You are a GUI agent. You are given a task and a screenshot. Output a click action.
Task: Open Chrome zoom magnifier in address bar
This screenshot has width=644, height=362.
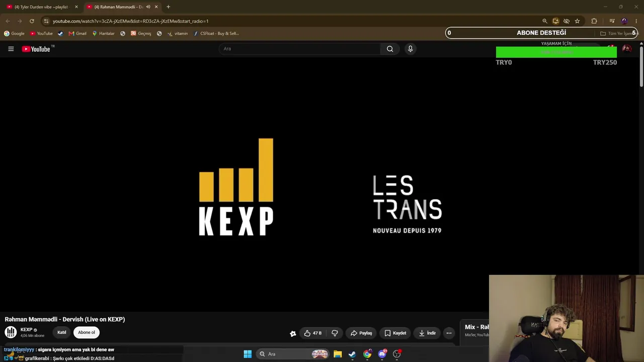click(544, 21)
